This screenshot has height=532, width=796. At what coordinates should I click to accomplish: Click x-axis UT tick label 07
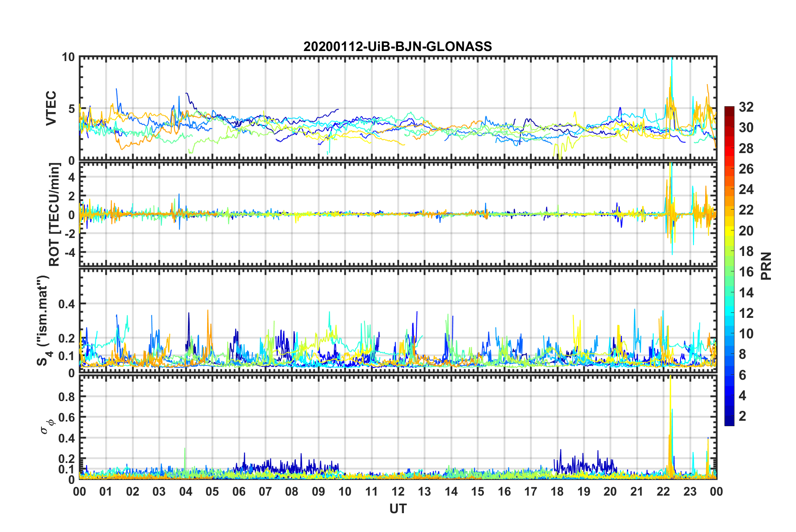[265, 491]
